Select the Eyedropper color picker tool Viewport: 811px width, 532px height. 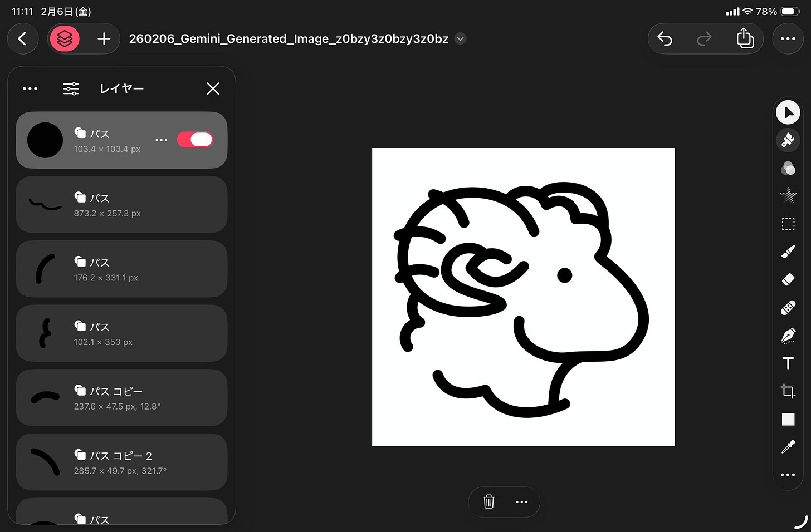pos(788,447)
